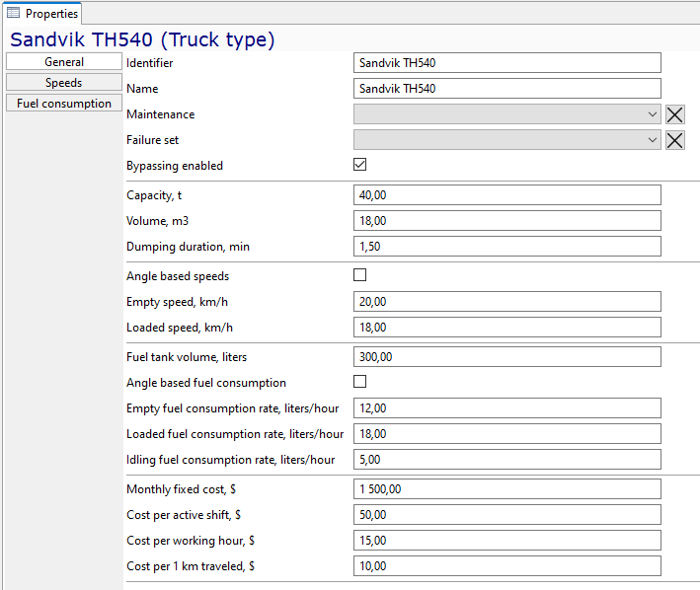Enable Angle based fuel consumption checkbox
This screenshot has width=700, height=590.
coord(359,381)
